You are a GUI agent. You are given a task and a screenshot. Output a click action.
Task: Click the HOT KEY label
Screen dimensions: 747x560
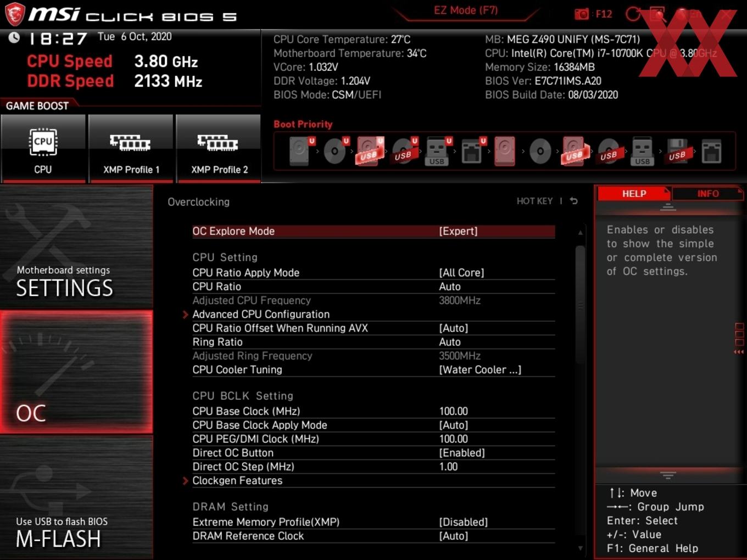pos(534,201)
